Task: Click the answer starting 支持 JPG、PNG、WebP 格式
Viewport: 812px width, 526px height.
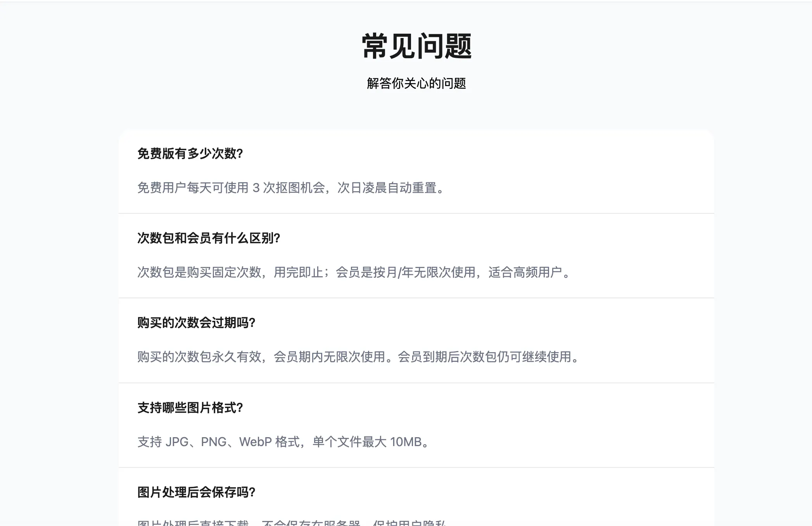Action: click(283, 442)
